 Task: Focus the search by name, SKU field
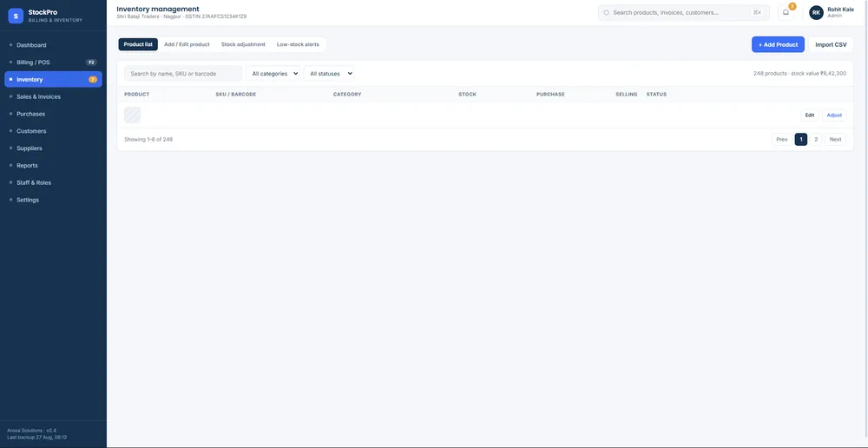[183, 73]
